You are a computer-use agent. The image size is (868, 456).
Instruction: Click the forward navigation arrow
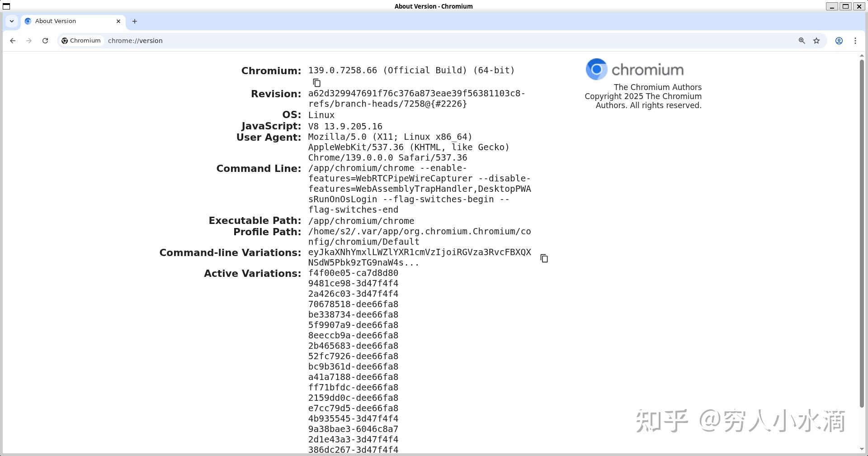pos(28,41)
